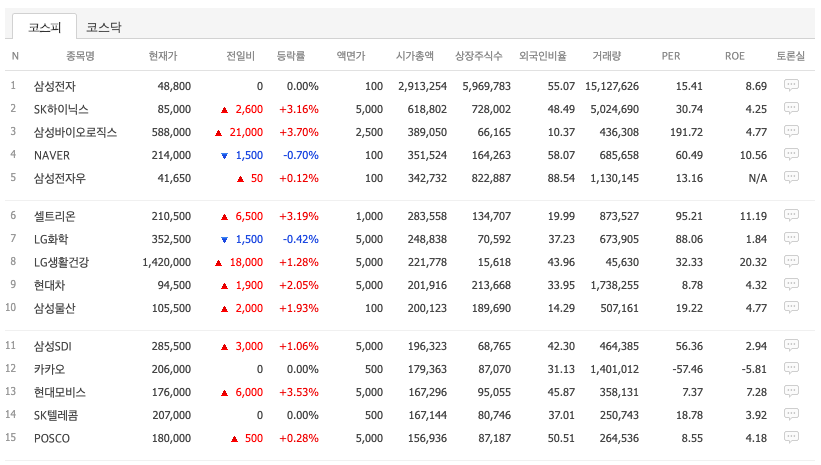The height and width of the screenshot is (465, 821).
Task: Click the PER column header
Action: click(671, 56)
